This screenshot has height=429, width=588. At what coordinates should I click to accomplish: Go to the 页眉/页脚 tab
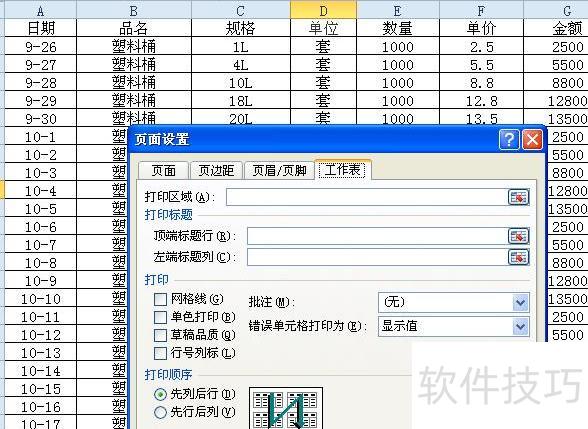tap(279, 171)
